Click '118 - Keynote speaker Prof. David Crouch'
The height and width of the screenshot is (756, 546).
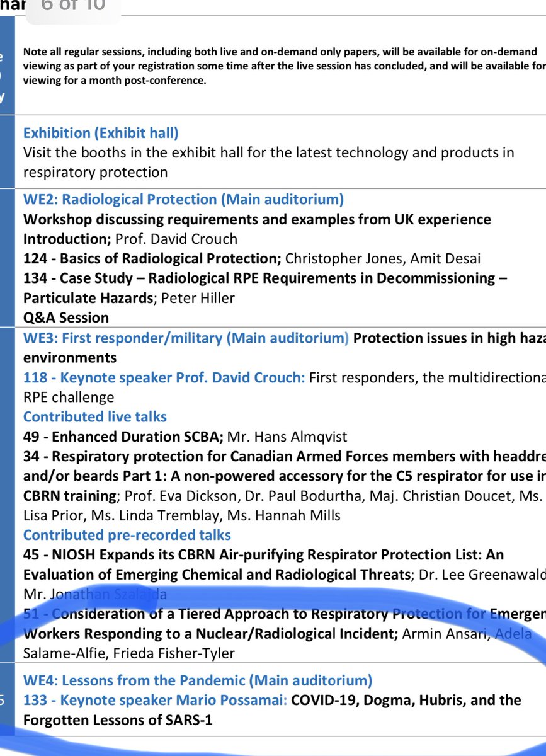(x=164, y=377)
